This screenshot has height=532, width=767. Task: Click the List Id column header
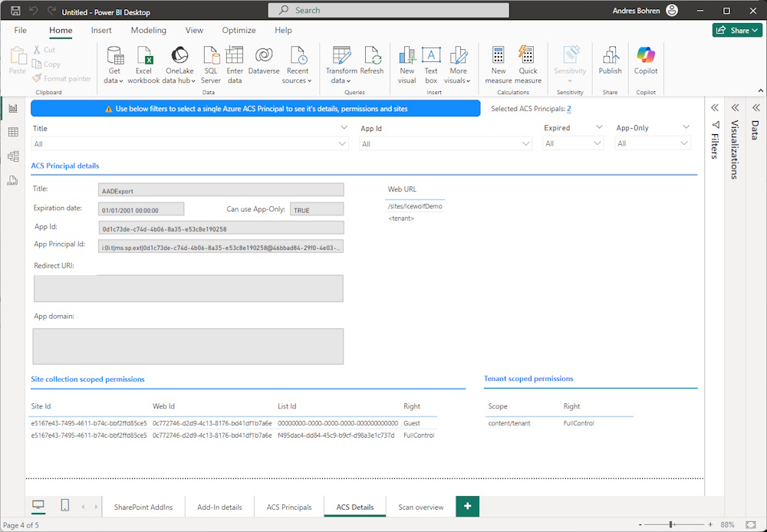click(287, 406)
